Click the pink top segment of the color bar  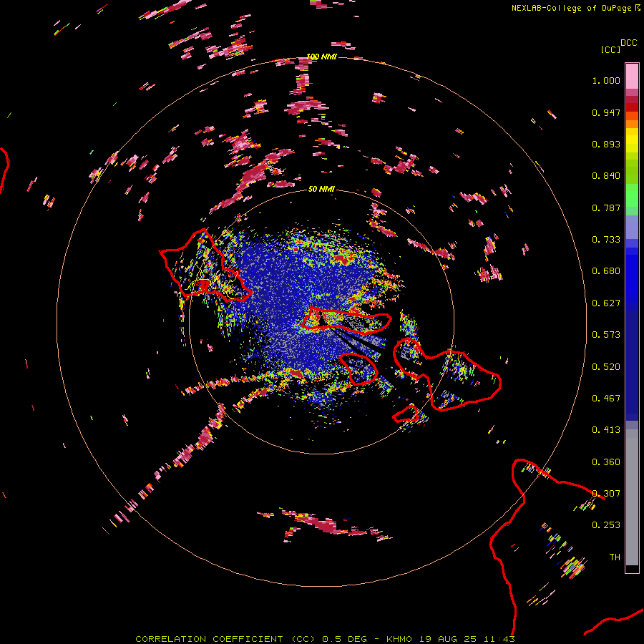click(x=632, y=76)
